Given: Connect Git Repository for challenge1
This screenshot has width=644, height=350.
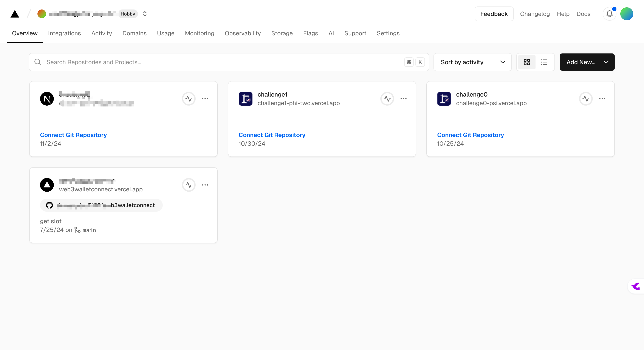Looking at the screenshot, I should pyautogui.click(x=272, y=135).
